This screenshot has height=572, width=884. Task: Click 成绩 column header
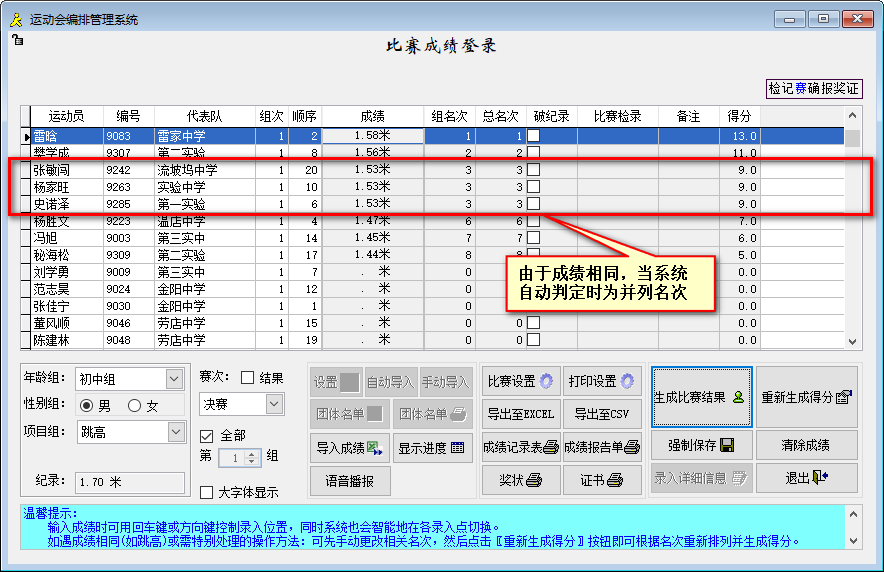tap(373, 117)
